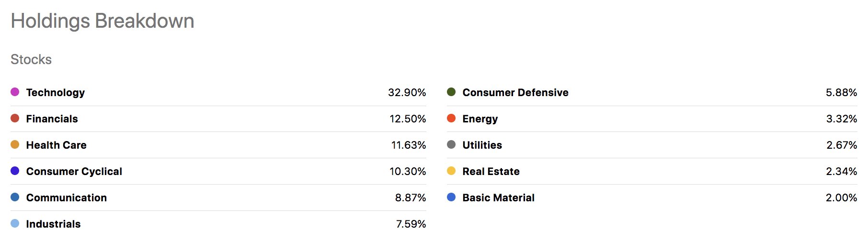Open the Health Care sector label
This screenshot has height=241, width=868.
pos(56,145)
